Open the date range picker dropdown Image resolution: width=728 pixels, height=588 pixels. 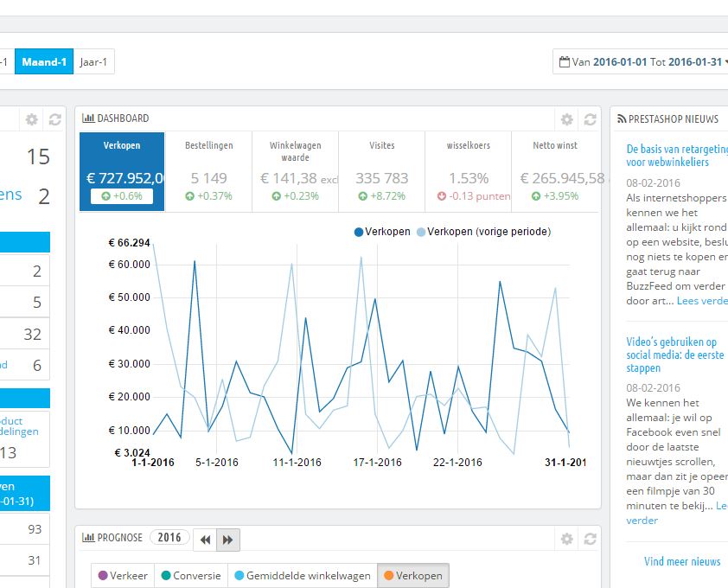point(641,61)
